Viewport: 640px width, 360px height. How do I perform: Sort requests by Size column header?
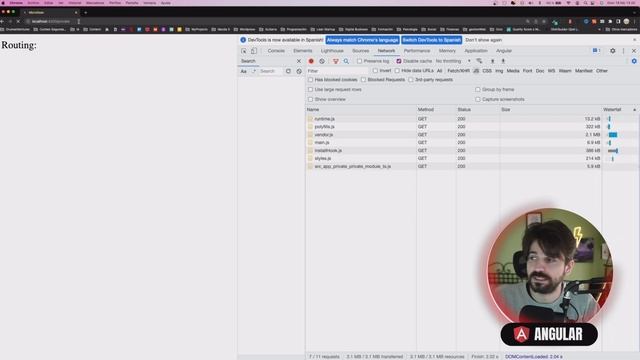[550, 110]
